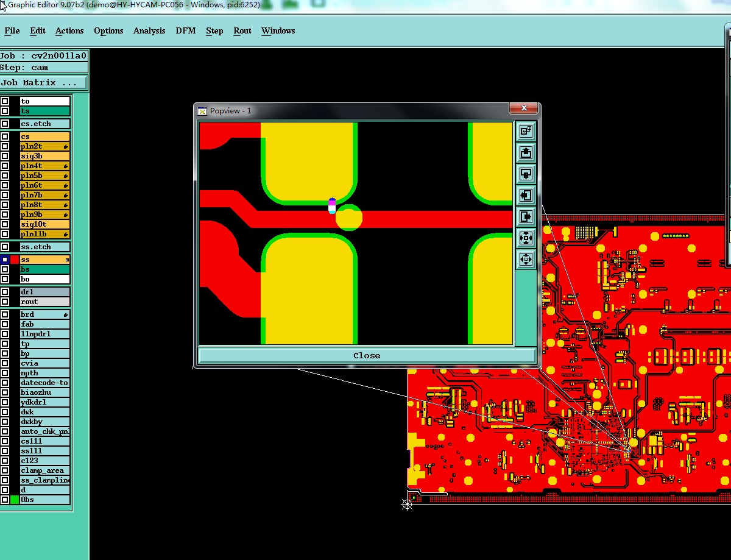Select the cvia layer name
The width and height of the screenshot is (731, 560).
(45, 363)
